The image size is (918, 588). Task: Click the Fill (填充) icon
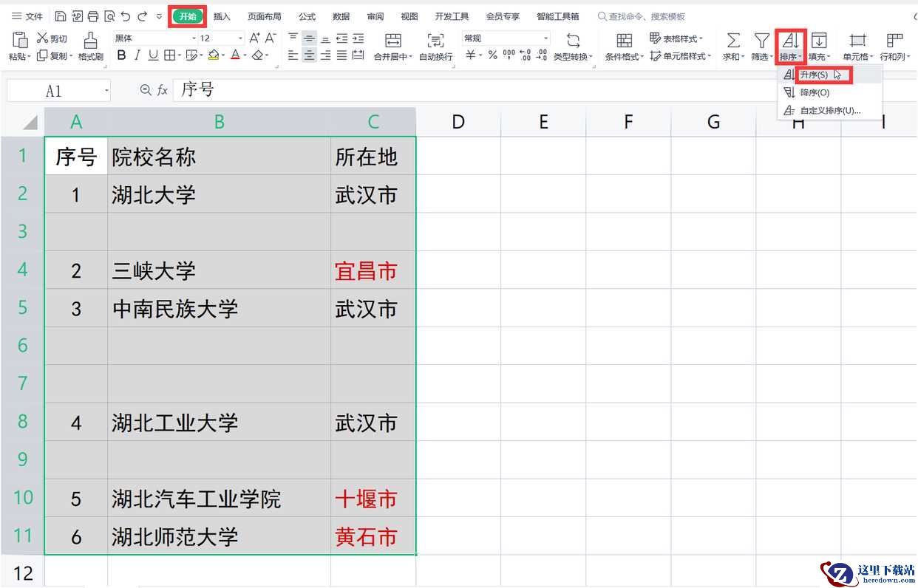tap(818, 41)
